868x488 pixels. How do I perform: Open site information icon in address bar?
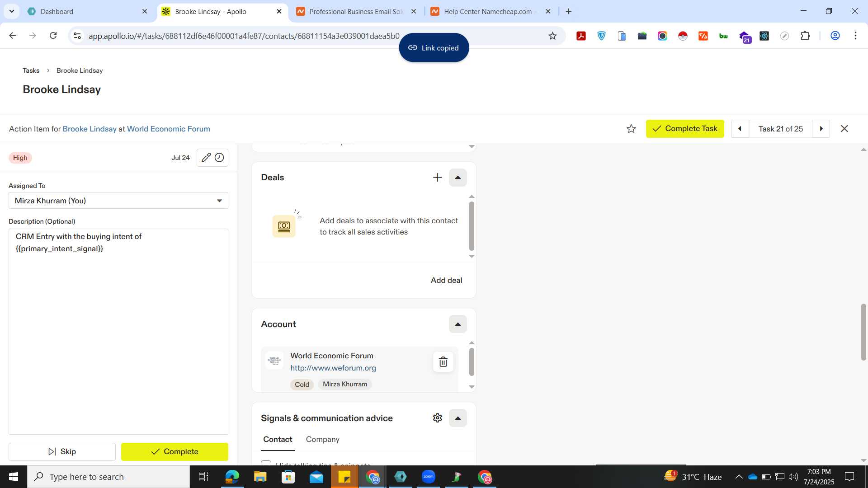point(77,36)
